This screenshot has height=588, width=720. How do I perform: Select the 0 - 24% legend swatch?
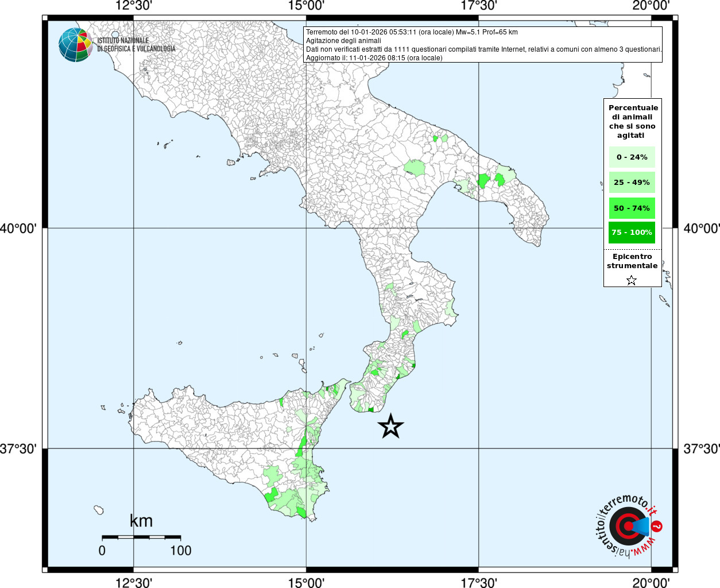[632, 157]
